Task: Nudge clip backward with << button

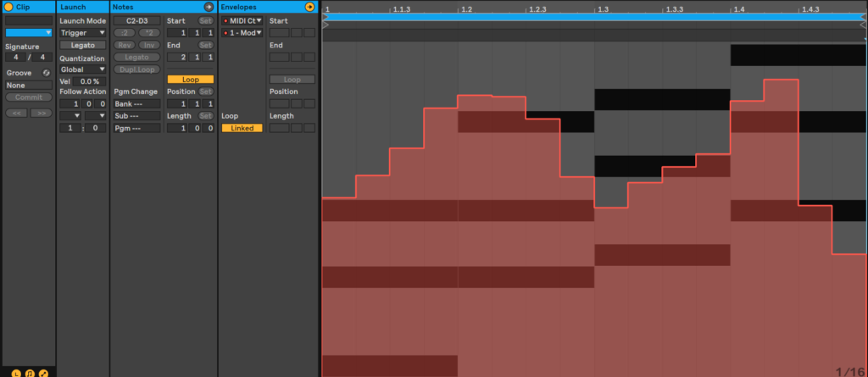Action: tap(16, 112)
